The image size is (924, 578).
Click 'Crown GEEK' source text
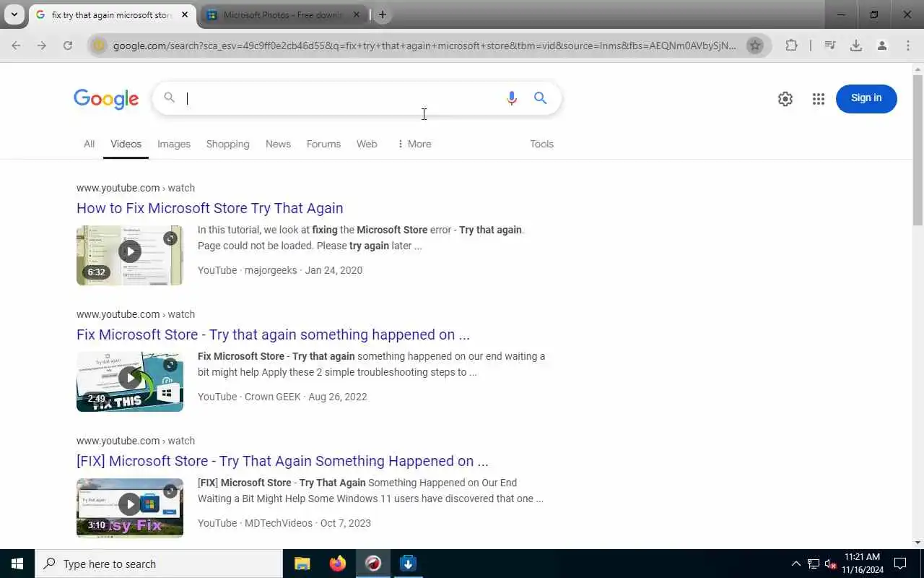tap(273, 397)
